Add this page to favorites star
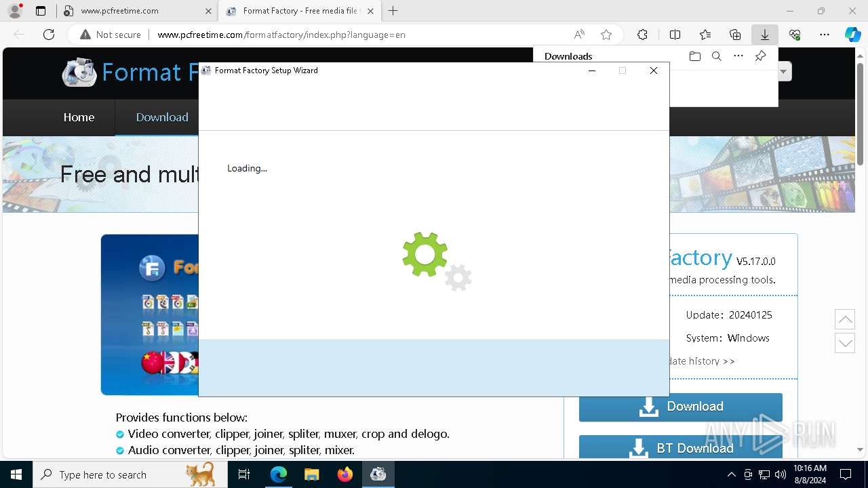Screen dimensions: 868x488 coord(606,35)
